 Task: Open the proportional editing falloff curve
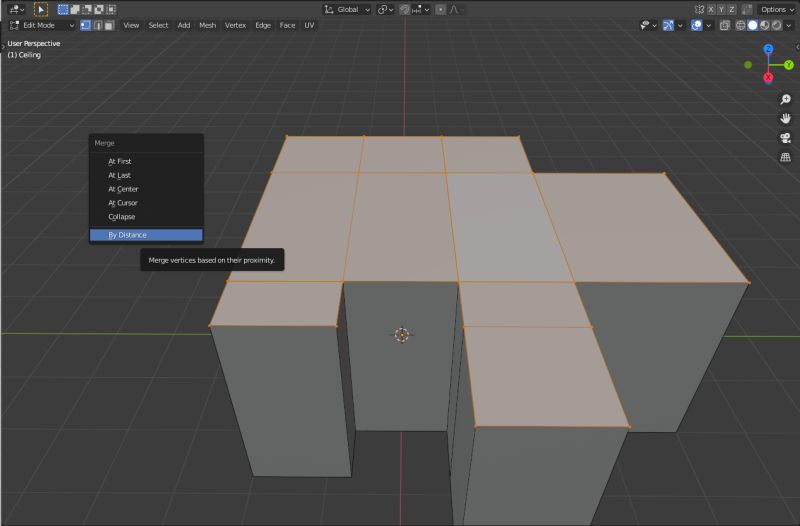[x=456, y=9]
